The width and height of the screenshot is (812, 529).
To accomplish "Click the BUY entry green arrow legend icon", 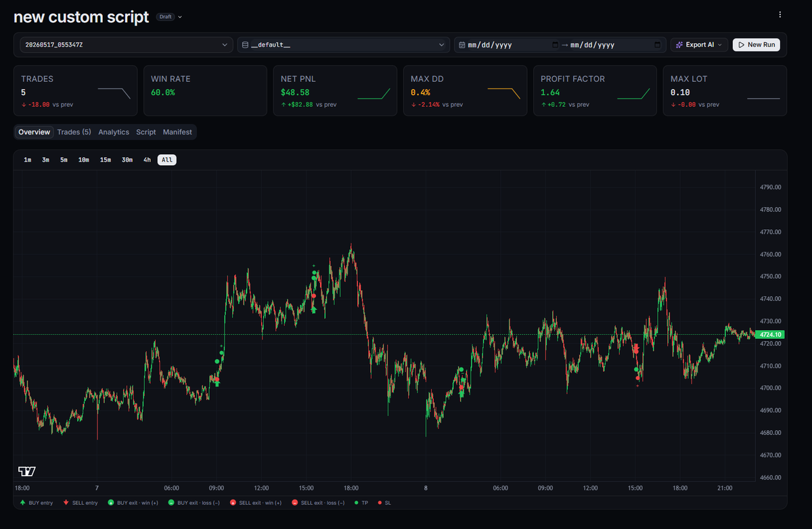I will [x=24, y=503].
